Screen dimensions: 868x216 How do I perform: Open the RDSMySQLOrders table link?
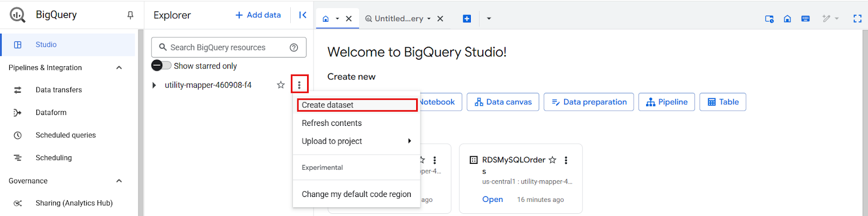coord(493,199)
